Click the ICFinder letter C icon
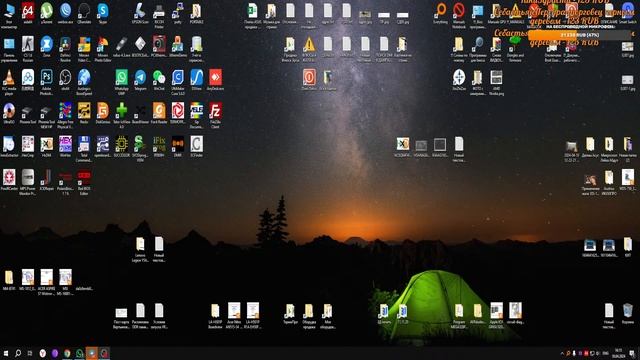 coord(196,144)
